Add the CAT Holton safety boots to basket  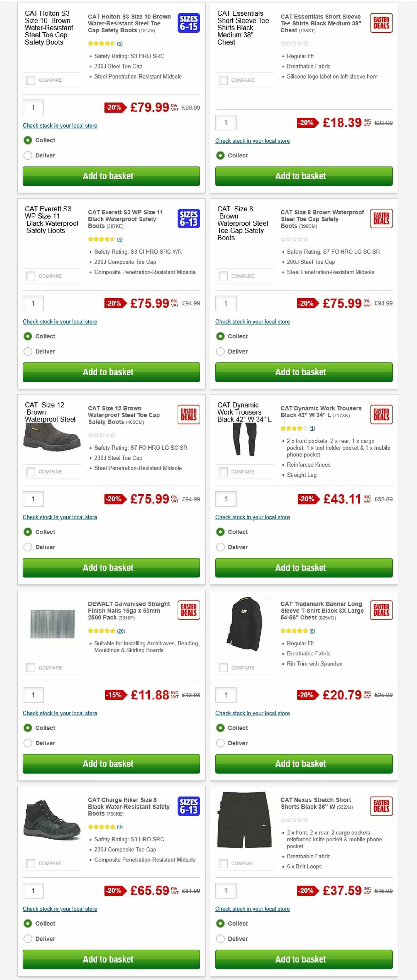(111, 176)
